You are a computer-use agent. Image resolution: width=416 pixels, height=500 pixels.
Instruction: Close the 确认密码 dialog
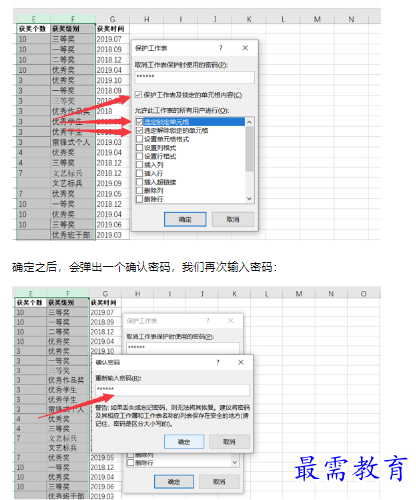tap(241, 362)
